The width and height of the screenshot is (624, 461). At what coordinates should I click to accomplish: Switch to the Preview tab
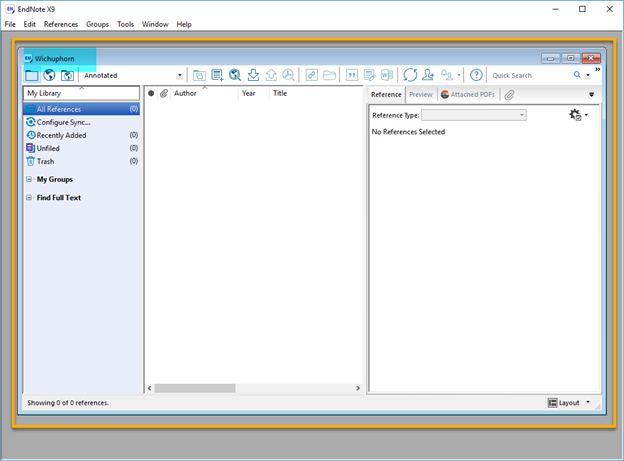pyautogui.click(x=421, y=94)
